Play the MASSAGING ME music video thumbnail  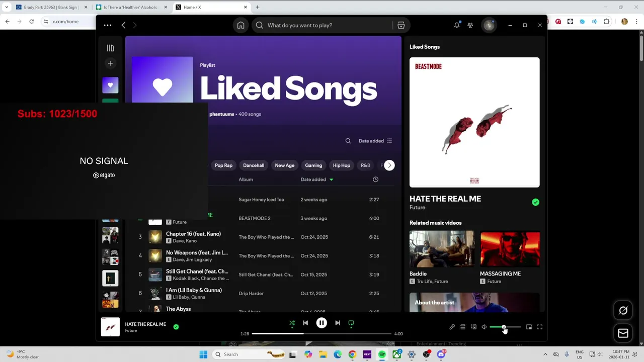(x=510, y=248)
